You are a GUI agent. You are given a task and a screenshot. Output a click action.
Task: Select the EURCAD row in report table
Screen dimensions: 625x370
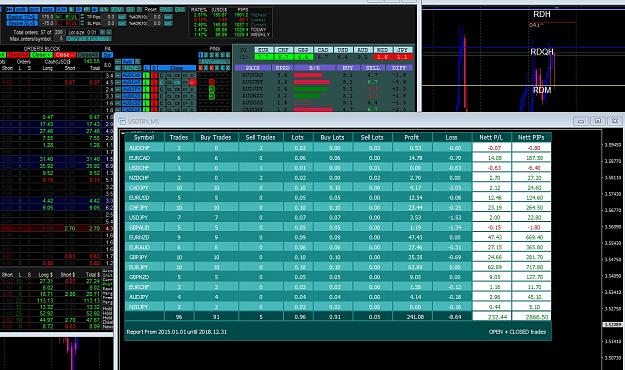coord(338,158)
